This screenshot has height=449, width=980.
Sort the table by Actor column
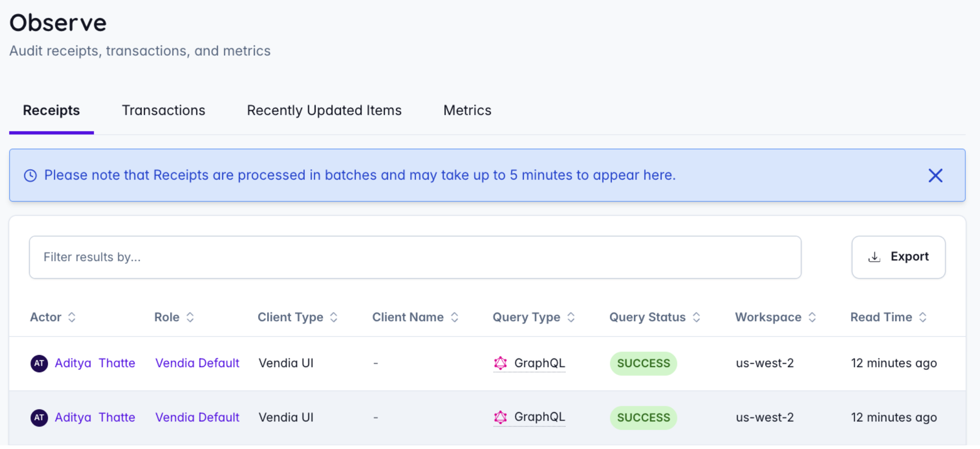(72, 317)
